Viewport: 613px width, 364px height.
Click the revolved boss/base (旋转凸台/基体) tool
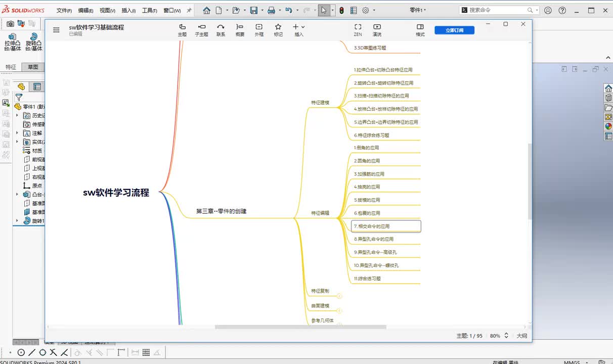pos(34,42)
